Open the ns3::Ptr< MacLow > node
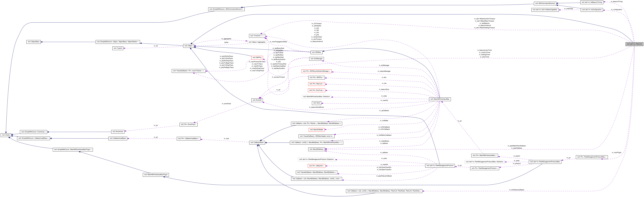644x197 pixels. (316, 84)
